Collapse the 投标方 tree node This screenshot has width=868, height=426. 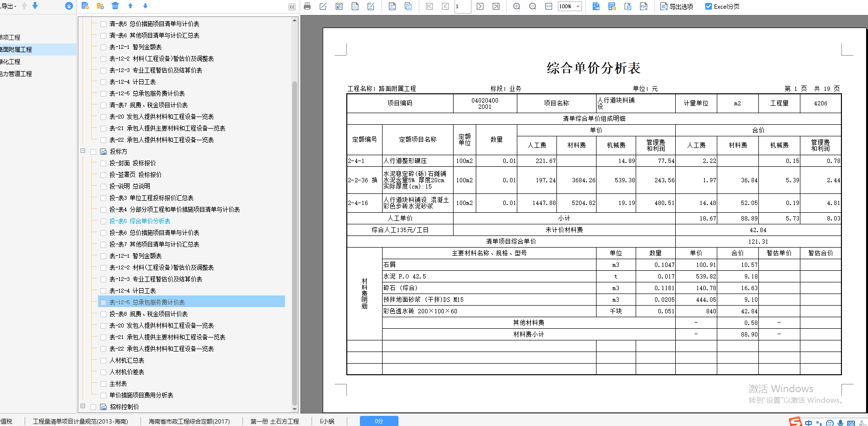(x=83, y=151)
